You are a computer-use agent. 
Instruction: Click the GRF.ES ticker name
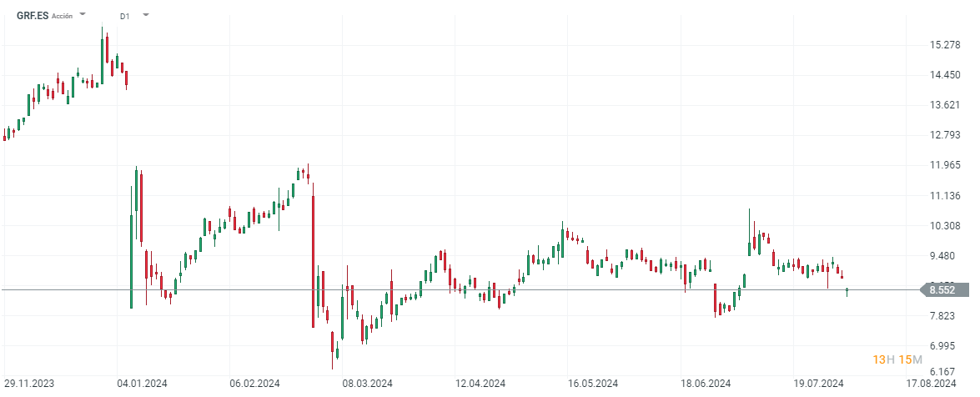32,15
